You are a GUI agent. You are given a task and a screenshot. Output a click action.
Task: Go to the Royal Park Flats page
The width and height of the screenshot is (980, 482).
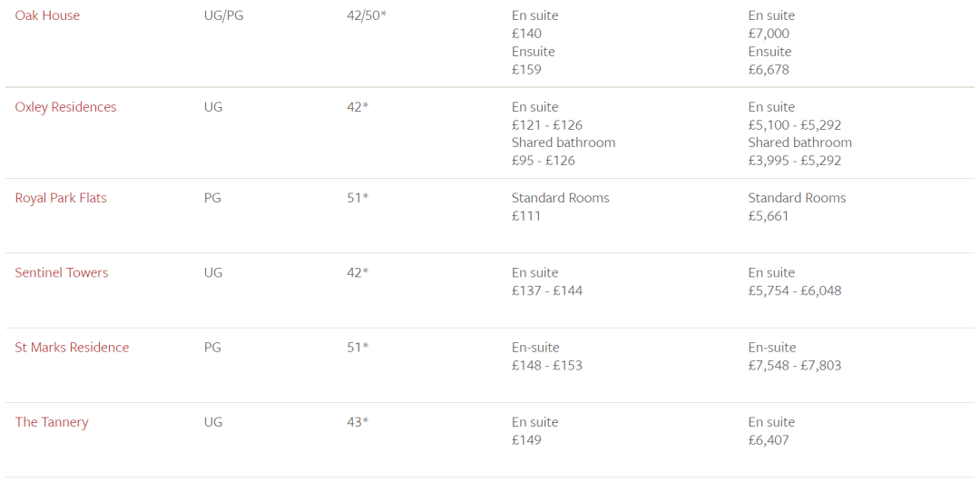(x=61, y=198)
